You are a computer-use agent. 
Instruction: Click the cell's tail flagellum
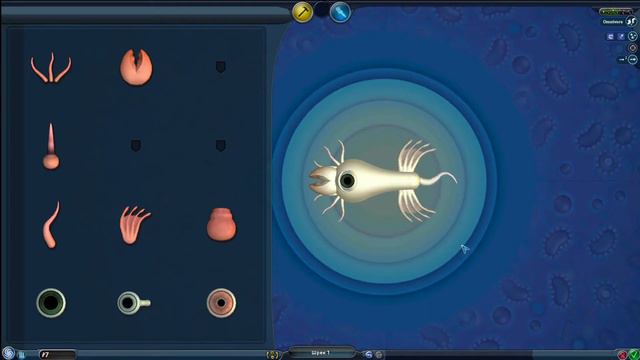438,178
